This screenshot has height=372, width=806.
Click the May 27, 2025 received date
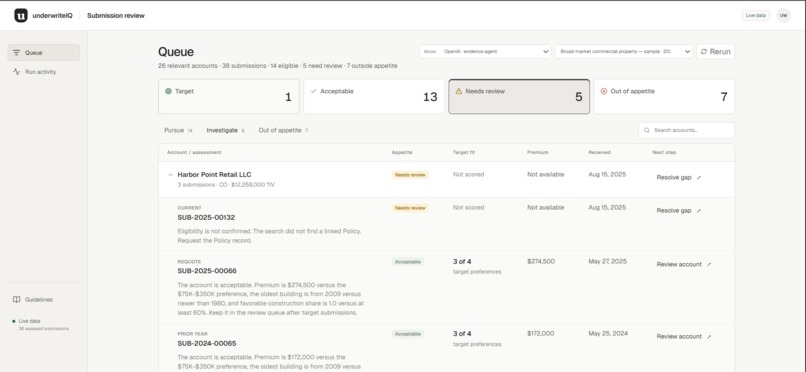point(608,262)
